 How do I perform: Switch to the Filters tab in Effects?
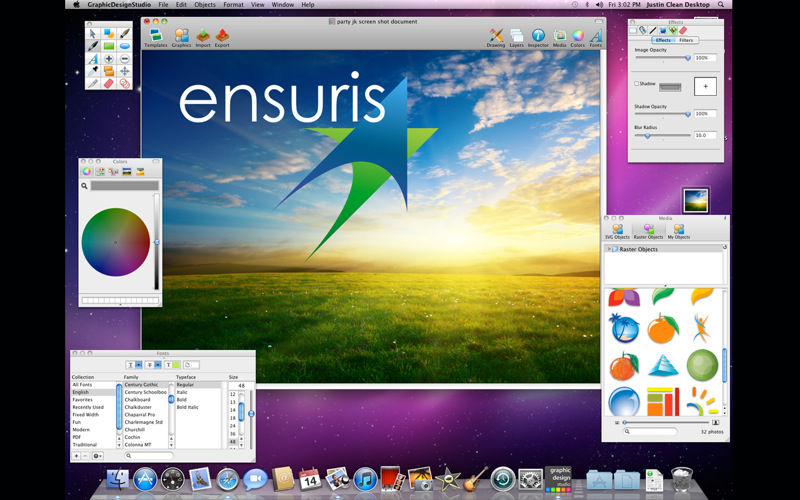(x=686, y=40)
